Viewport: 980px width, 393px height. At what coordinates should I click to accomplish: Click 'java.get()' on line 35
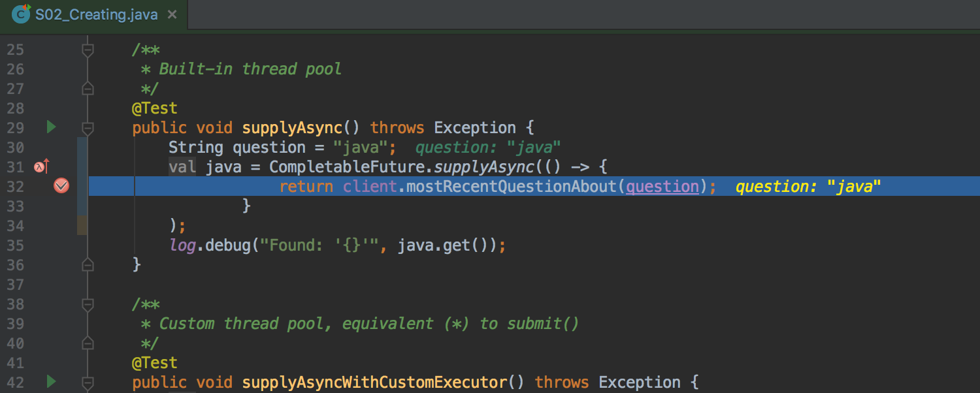448,245
